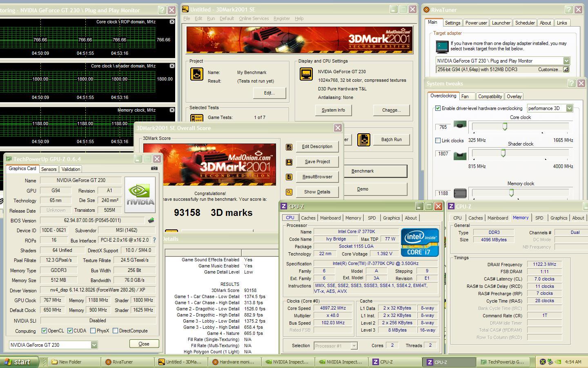Toggle driver-level hardware overclocking checkbox
The height and width of the screenshot is (368, 588).
pos(438,108)
